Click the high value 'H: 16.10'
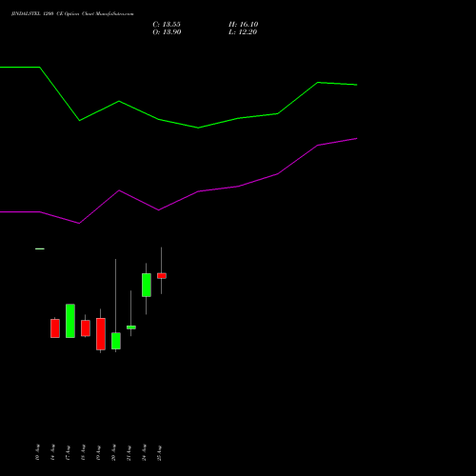This screenshot has width=476, height=476. pos(244,25)
